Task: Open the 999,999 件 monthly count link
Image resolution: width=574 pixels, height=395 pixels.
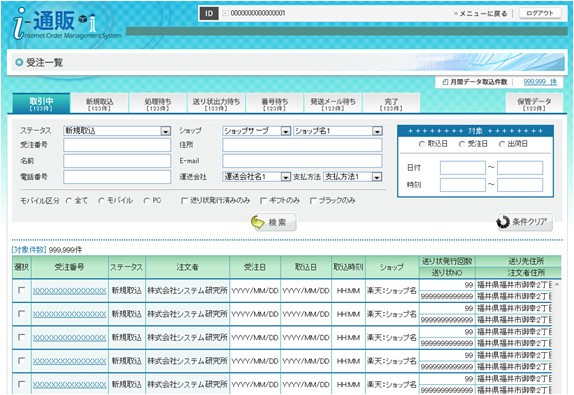Action: click(x=540, y=82)
